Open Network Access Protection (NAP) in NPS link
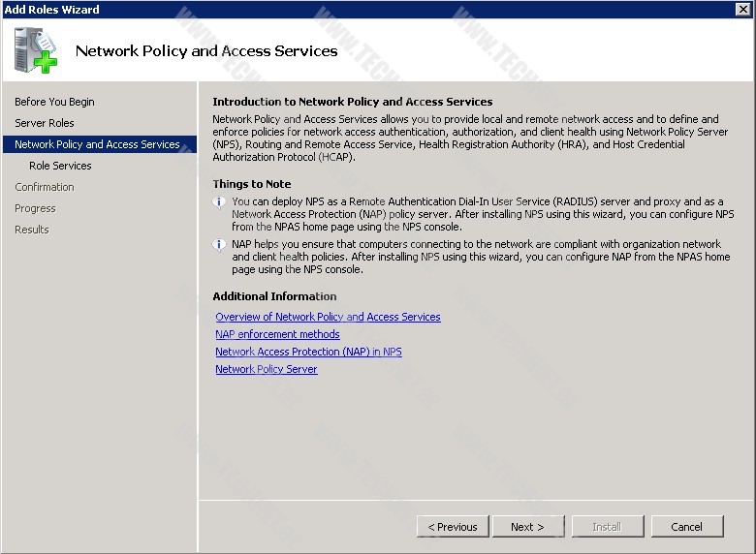Viewport: 756px width, 554px height. click(x=308, y=352)
